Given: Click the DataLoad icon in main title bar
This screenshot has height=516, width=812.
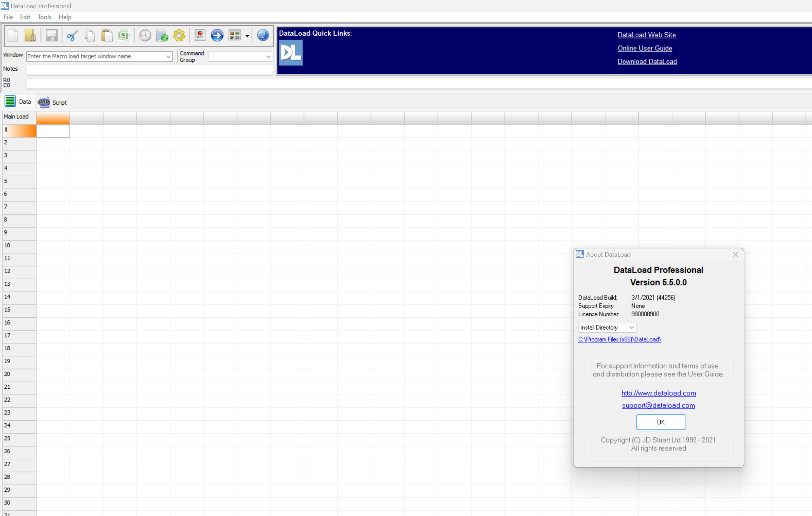Looking at the screenshot, I should tap(4, 5).
